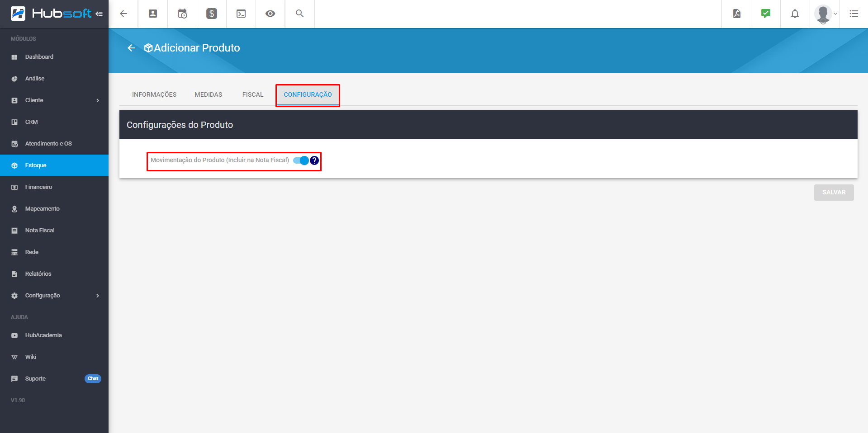Open Mapeamento module
This screenshot has height=433, width=868.
pyautogui.click(x=54, y=209)
